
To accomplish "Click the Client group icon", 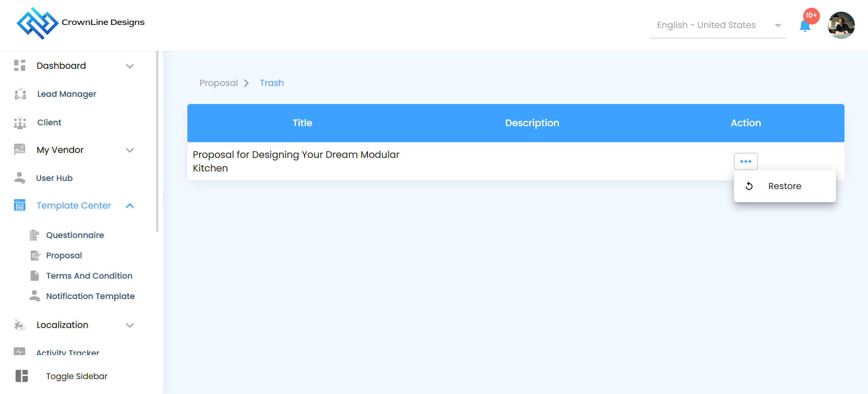I will coord(20,123).
